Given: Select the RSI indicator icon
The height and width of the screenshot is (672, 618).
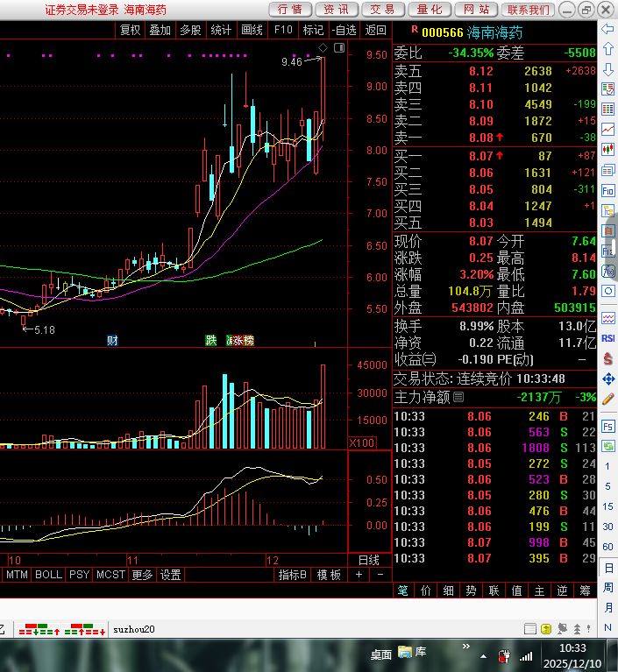Looking at the screenshot, I should coord(607,338).
